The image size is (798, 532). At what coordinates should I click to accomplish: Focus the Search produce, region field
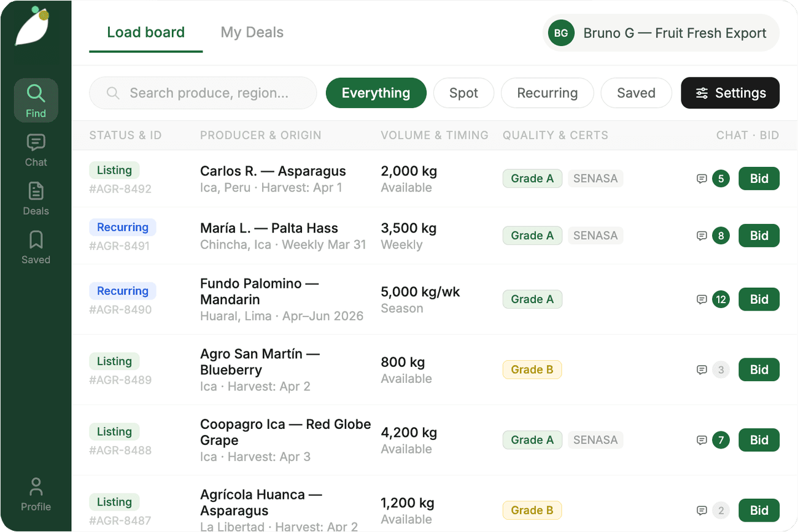203,93
